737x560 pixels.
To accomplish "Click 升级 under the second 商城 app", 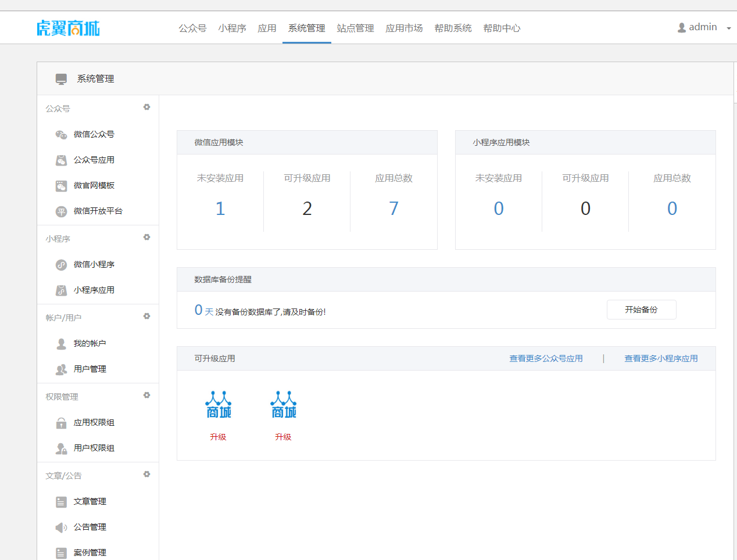I will (283, 437).
